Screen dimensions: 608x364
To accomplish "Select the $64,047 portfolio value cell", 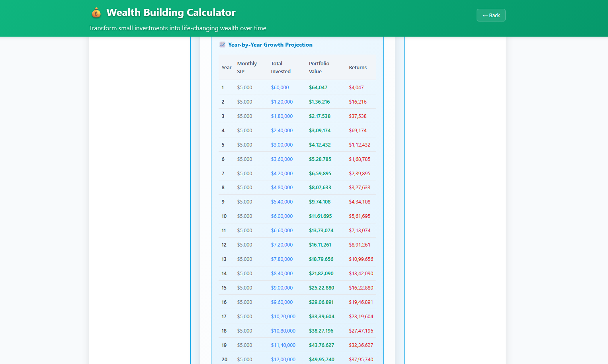I will [318, 87].
